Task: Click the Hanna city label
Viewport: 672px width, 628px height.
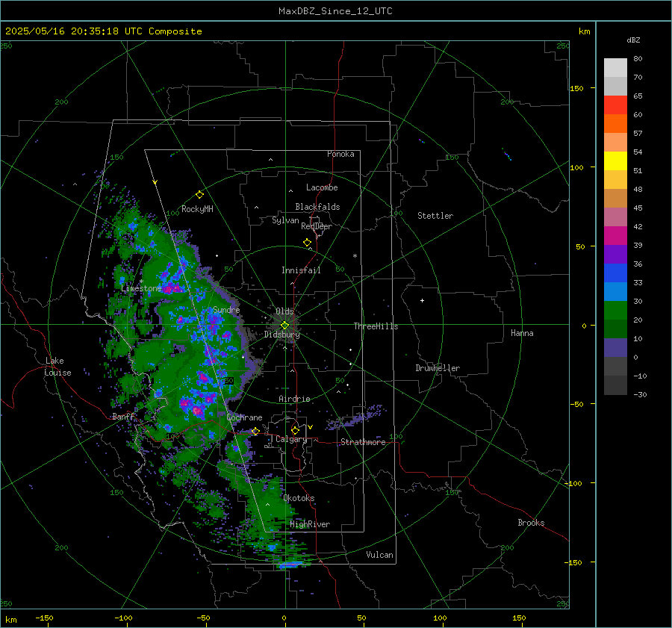Action: pos(522,333)
